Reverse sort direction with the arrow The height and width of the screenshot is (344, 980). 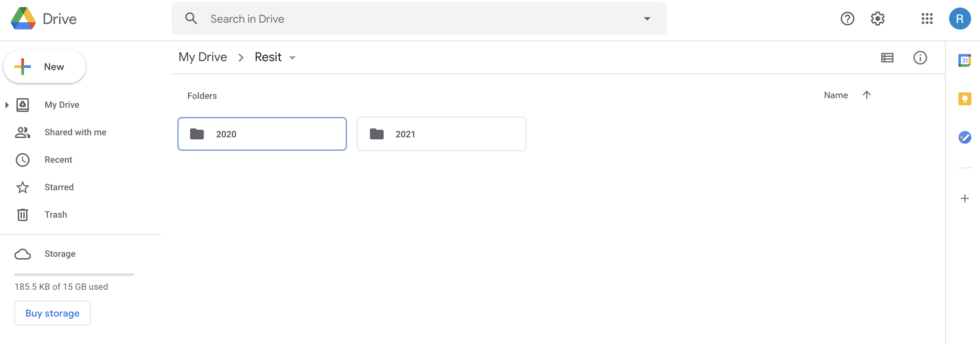click(x=867, y=95)
